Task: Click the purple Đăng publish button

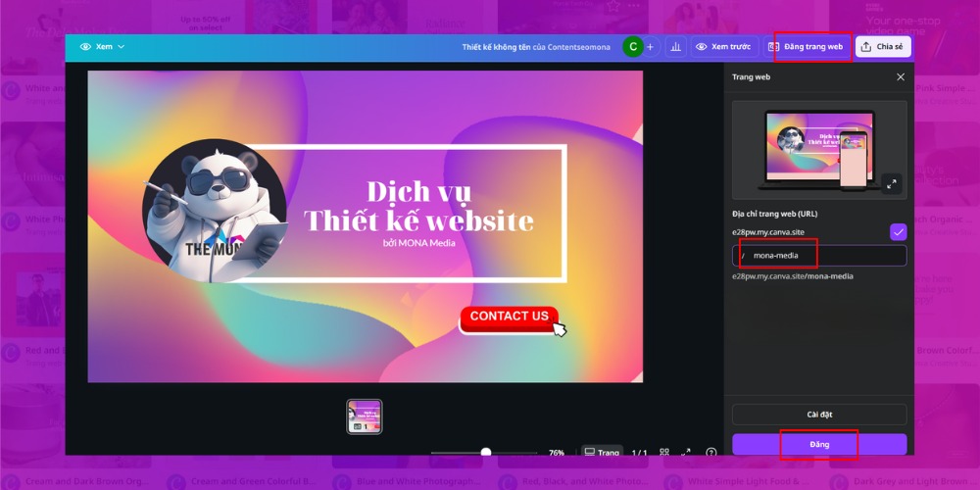Action: click(819, 444)
